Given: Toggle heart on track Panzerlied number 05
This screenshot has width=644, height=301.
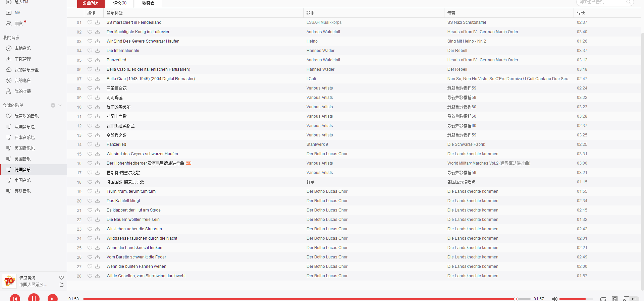Looking at the screenshot, I should (90, 60).
